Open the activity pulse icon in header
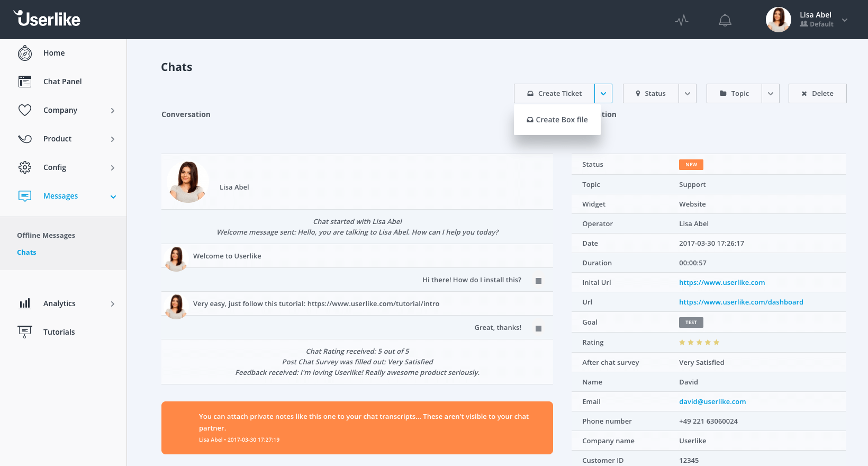 coord(682,20)
